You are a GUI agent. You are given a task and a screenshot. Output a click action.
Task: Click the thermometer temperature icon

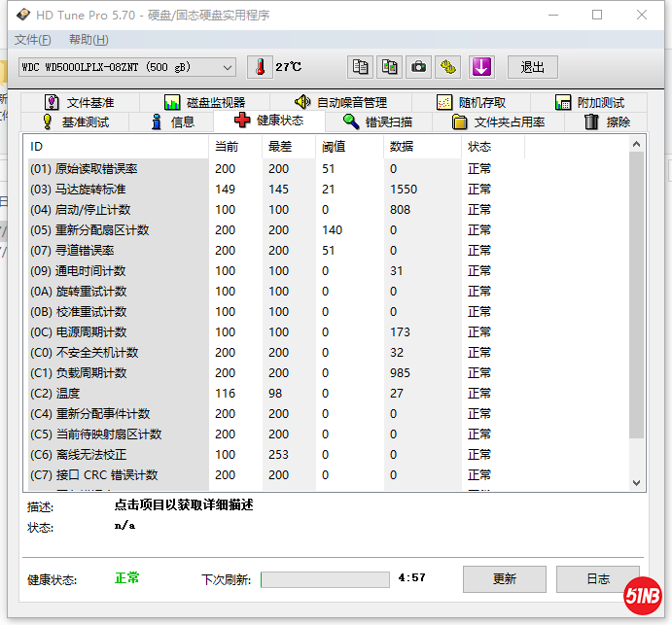(260, 67)
